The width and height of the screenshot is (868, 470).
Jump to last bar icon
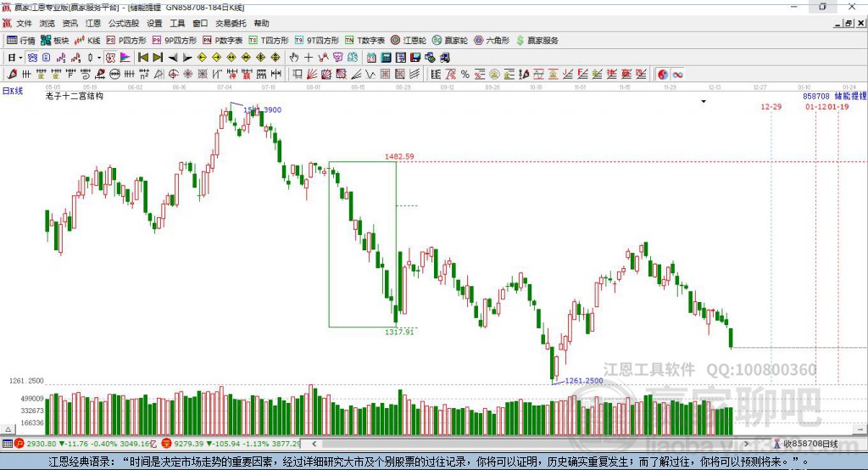tap(158, 58)
